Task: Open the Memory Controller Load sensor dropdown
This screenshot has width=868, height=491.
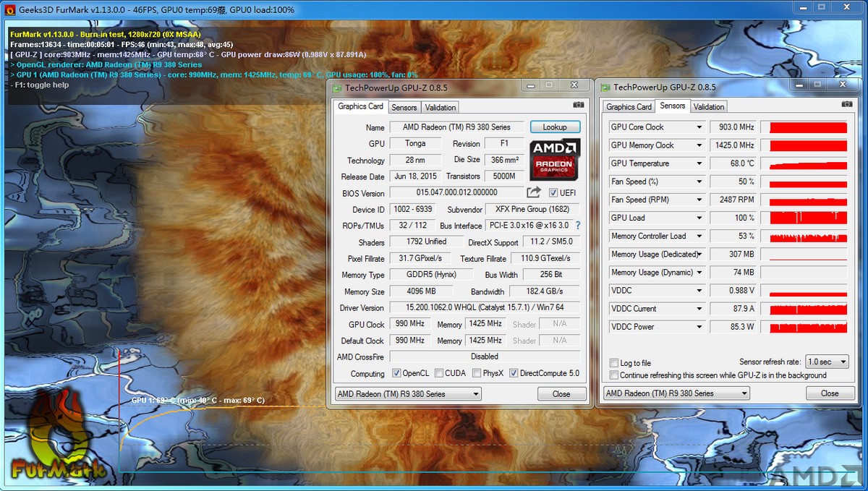Action: 699,236
